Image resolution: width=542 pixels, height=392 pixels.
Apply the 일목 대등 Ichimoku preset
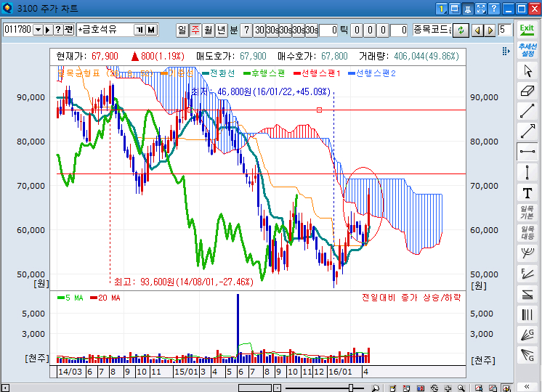tap(527, 233)
